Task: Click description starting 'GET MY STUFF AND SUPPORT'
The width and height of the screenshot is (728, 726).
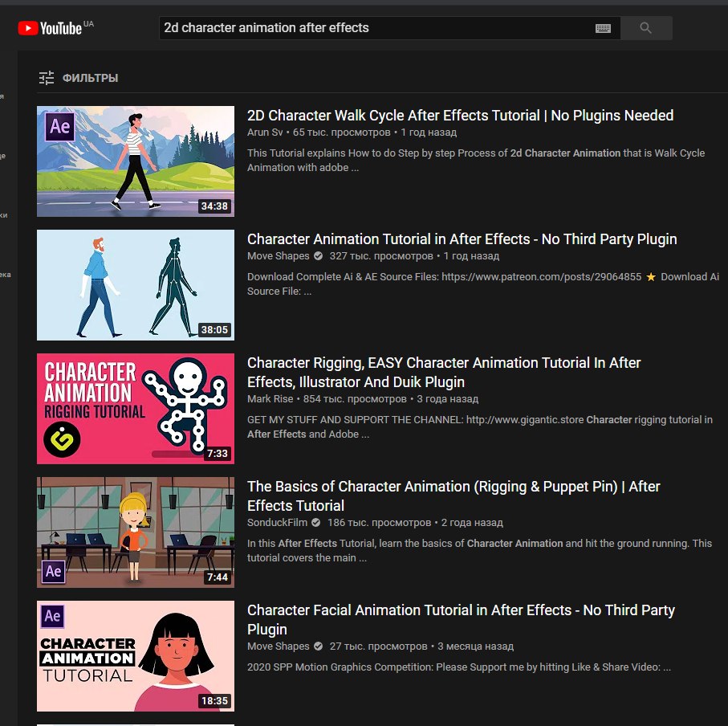Action: 480,427
